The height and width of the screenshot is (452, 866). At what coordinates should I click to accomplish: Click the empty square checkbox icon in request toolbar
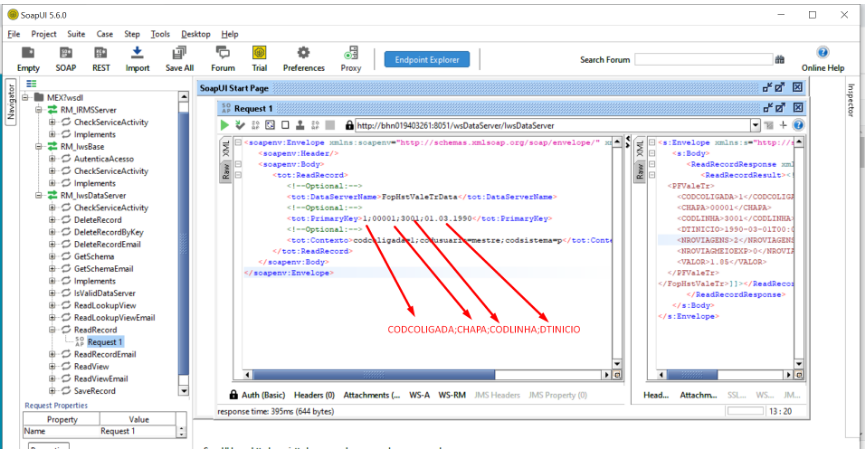tap(285, 125)
